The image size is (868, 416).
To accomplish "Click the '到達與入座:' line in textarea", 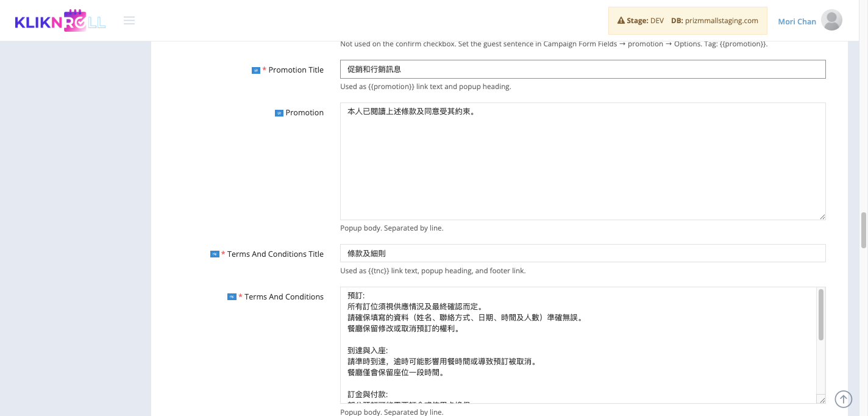I will (x=368, y=350).
